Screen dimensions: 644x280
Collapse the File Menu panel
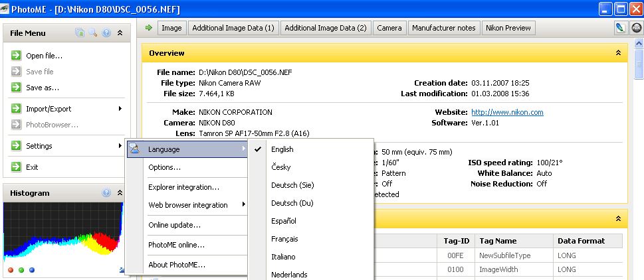click(120, 33)
